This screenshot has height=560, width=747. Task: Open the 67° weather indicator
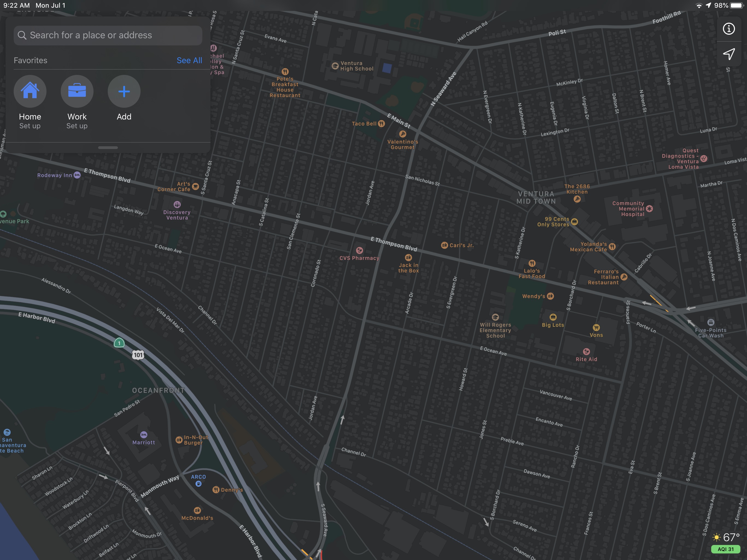coord(726,537)
